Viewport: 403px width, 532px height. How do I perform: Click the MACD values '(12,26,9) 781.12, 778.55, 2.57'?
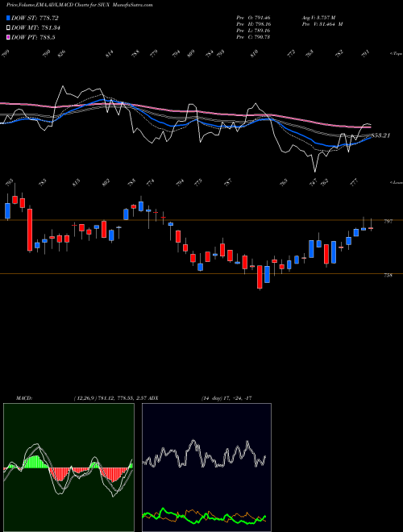click(110, 397)
